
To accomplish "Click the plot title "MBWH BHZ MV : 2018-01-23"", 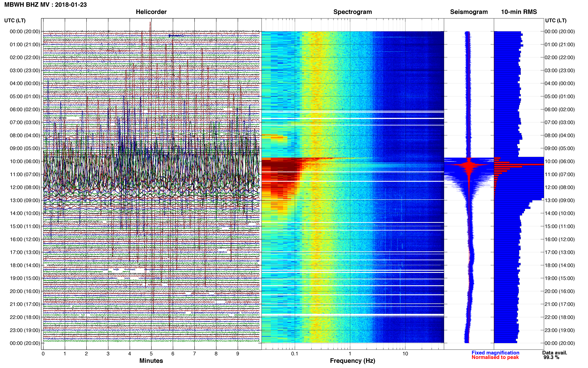I will [45, 5].
